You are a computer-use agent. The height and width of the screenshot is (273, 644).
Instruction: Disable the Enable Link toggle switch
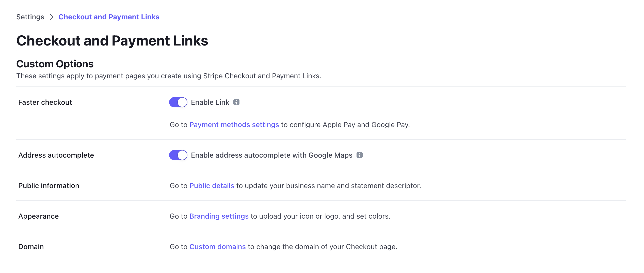(x=178, y=102)
